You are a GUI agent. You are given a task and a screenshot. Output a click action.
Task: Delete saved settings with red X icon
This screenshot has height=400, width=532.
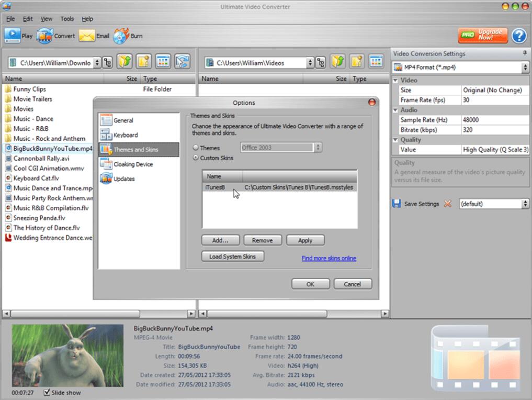[448, 204]
